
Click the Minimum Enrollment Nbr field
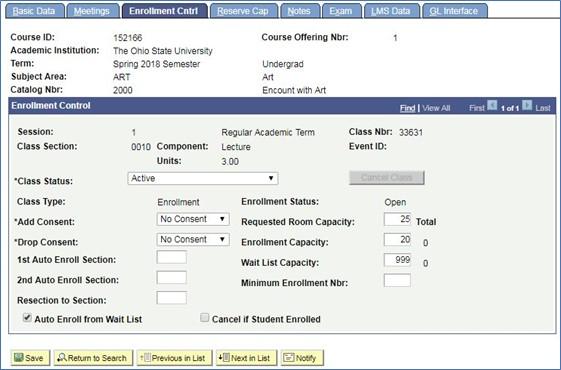397,281
